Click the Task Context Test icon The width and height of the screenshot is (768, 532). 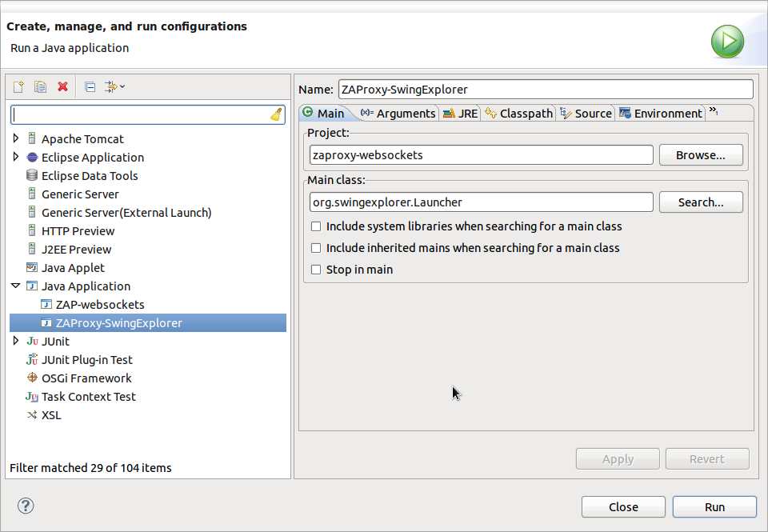click(32, 396)
